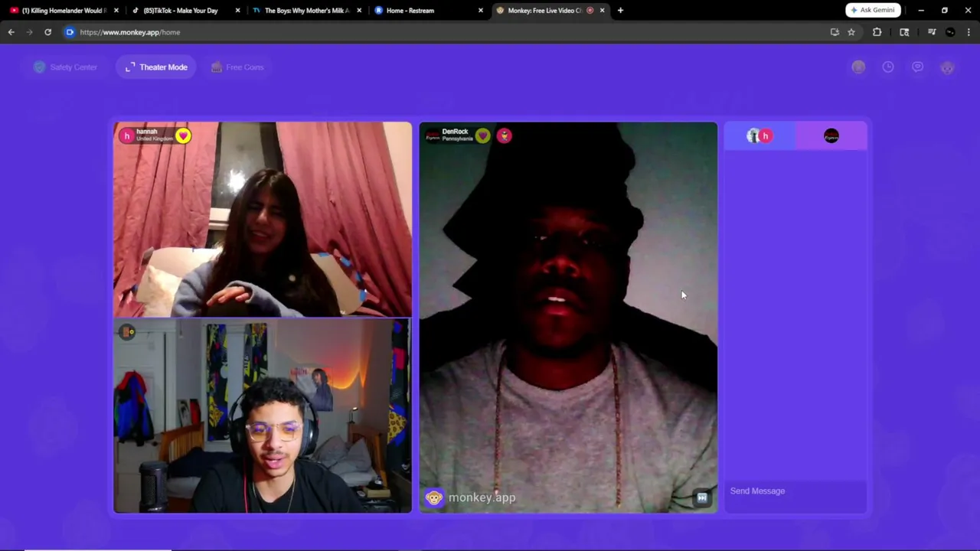Select the DenRock chat tab
This screenshot has height=551, width=980.
[831, 136]
